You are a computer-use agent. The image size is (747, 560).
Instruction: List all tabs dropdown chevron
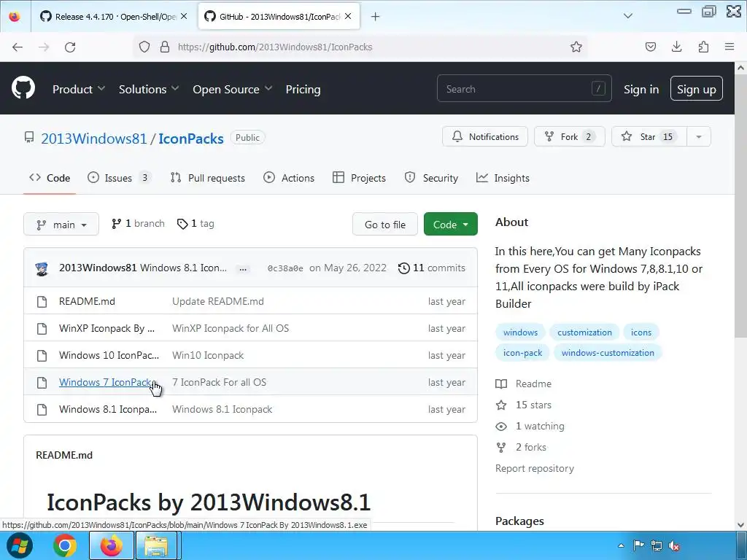(628, 16)
